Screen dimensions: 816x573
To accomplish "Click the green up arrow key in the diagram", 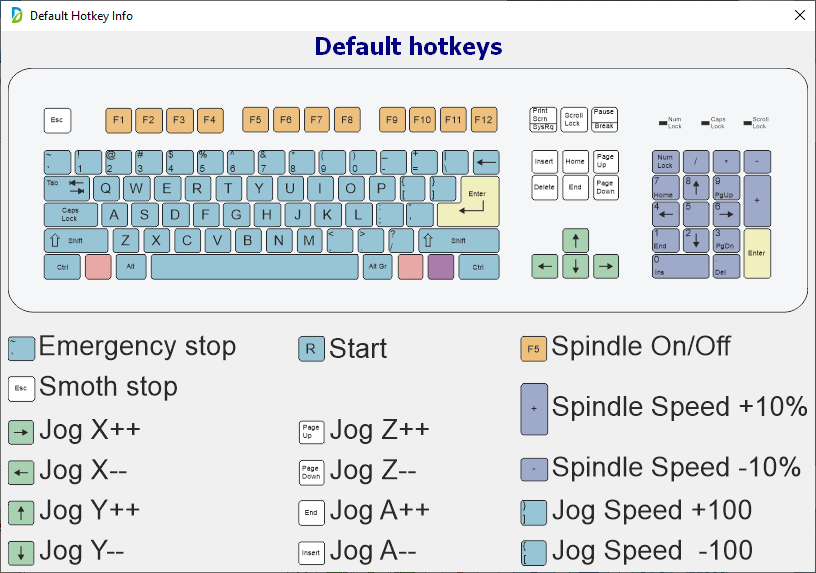I will coord(576,240).
